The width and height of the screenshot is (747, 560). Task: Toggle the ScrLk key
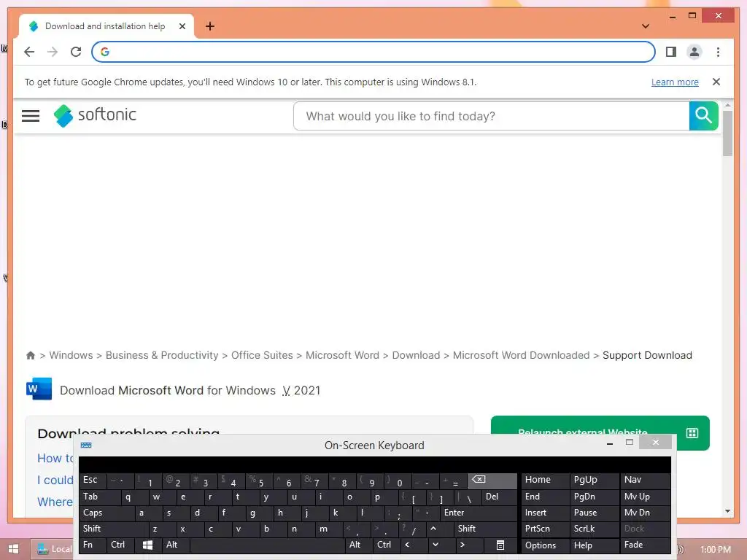click(594, 529)
